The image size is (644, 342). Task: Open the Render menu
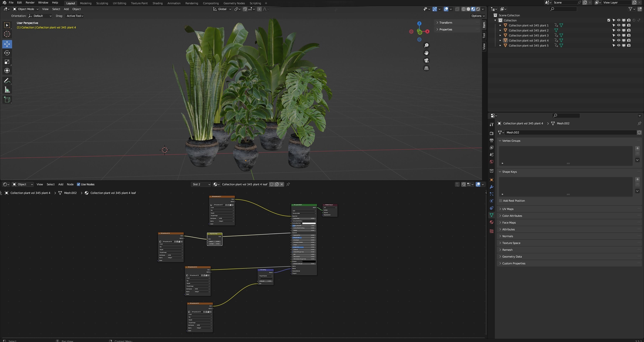(x=30, y=2)
